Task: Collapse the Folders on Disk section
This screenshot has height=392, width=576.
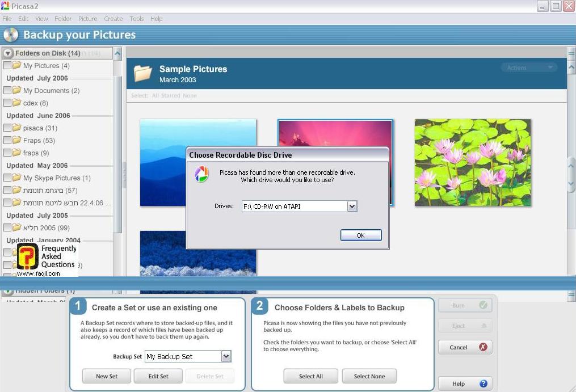Action: click(8, 53)
